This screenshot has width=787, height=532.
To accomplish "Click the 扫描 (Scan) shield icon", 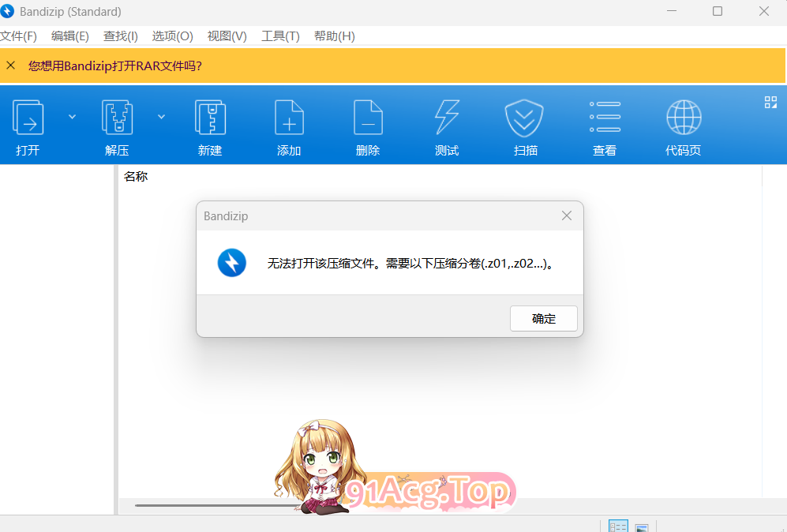I will tap(524, 118).
